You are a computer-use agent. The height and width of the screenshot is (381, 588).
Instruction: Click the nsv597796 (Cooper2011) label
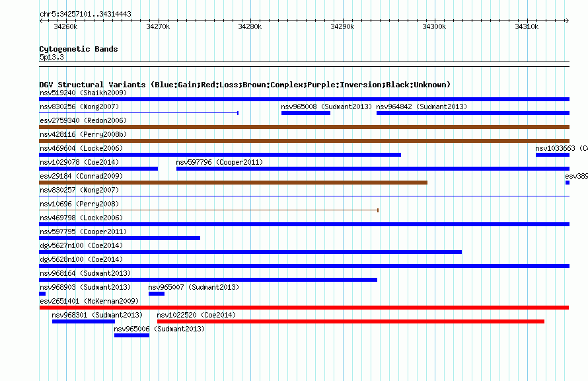coord(219,162)
